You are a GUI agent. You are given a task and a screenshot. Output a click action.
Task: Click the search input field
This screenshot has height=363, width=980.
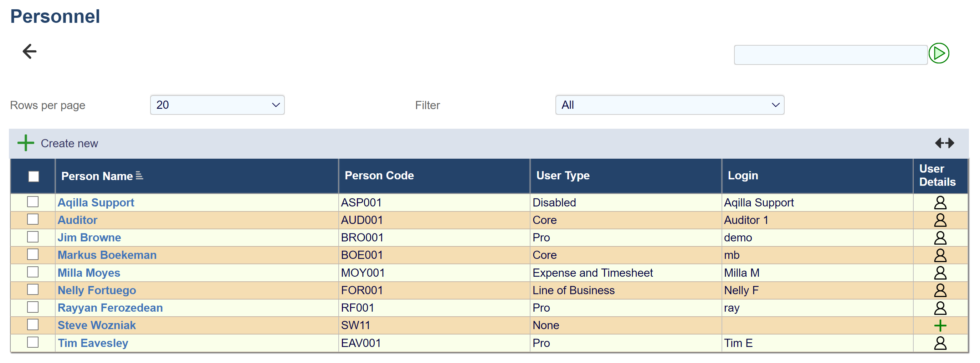830,55
